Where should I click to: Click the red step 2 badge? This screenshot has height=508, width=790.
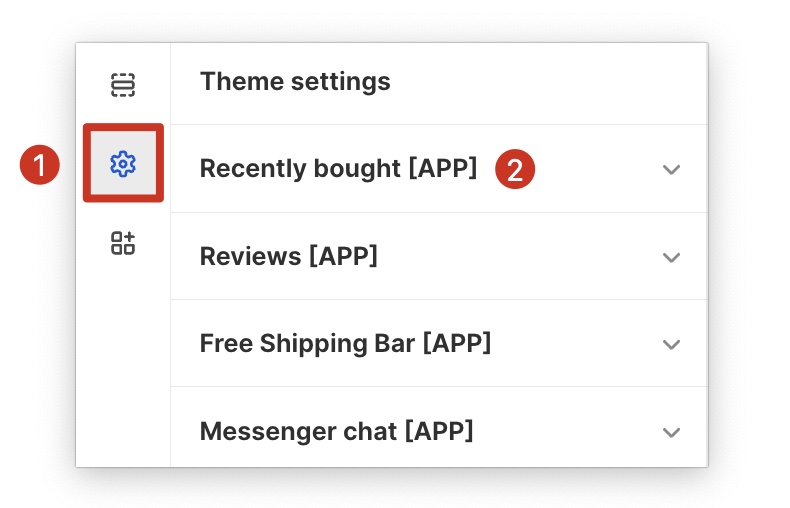tap(515, 169)
